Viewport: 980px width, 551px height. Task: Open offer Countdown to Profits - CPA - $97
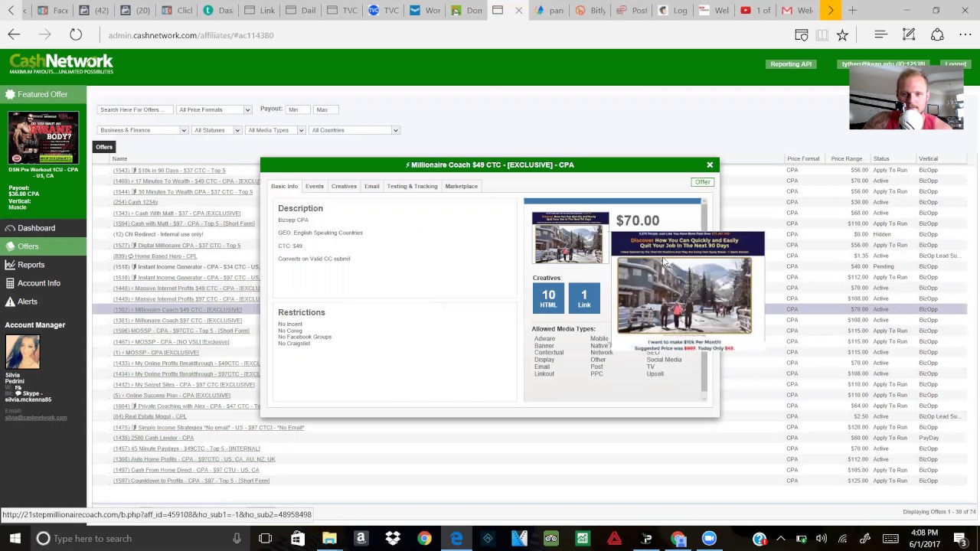[x=191, y=481]
